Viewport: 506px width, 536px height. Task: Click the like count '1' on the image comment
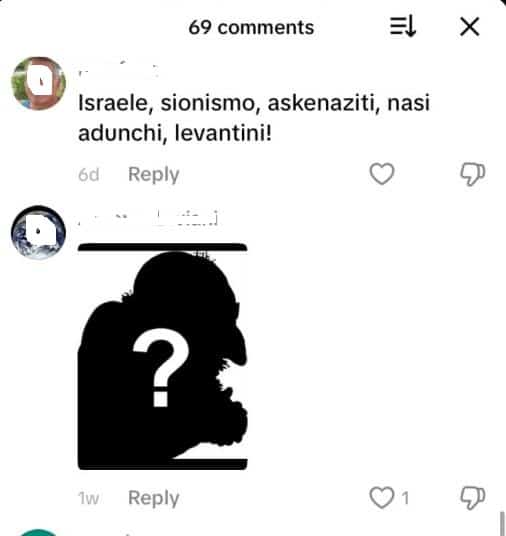405,498
